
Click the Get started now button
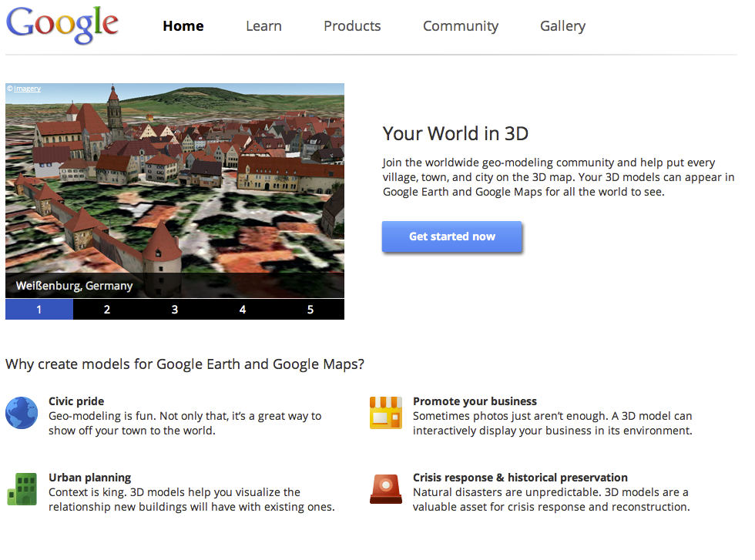coord(451,236)
